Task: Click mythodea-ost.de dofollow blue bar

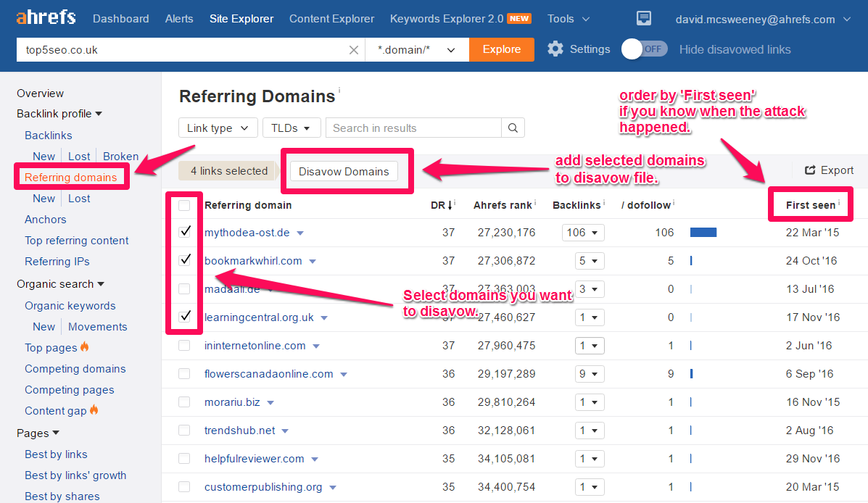Action: coord(703,233)
